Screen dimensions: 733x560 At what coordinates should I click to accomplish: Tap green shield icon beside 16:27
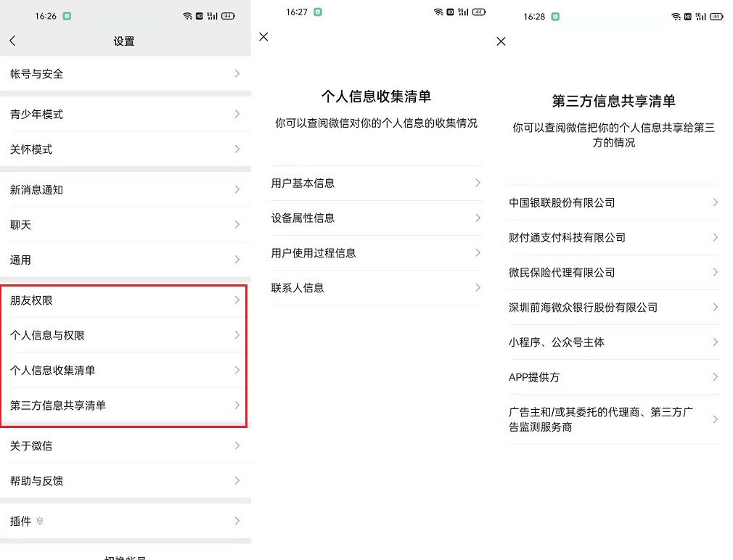click(x=318, y=12)
